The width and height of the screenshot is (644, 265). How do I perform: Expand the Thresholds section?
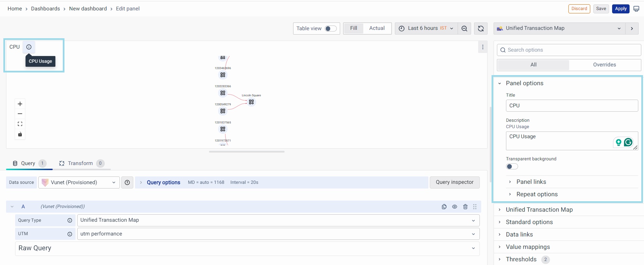(521, 259)
